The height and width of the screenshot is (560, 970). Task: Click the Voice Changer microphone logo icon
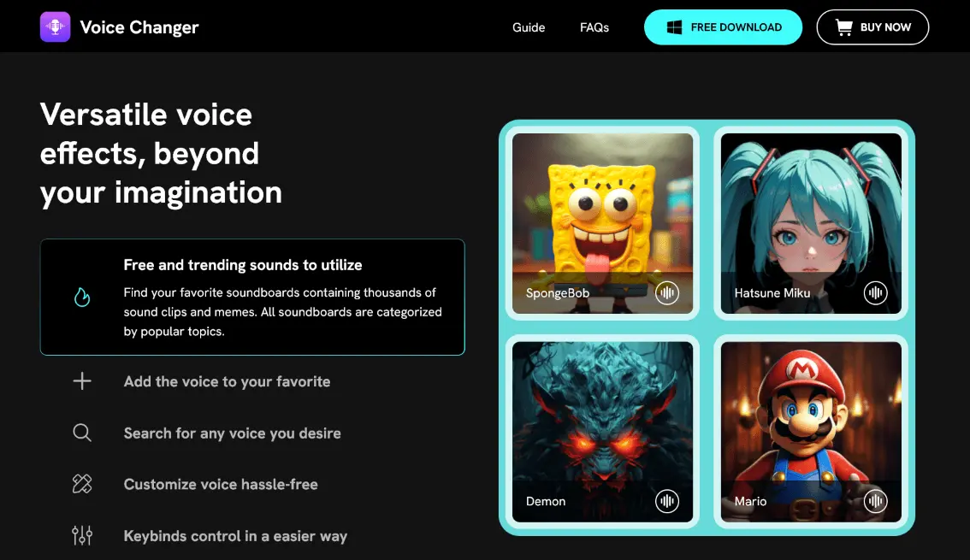pos(55,27)
